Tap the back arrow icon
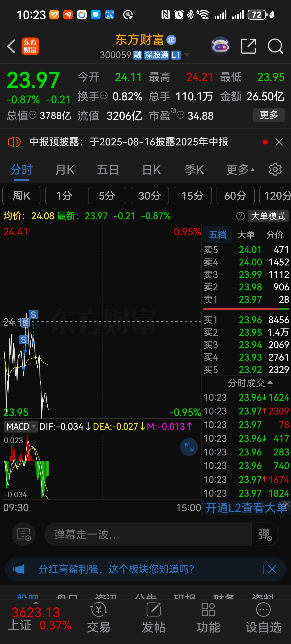291x644 pixels. [x=11, y=46]
